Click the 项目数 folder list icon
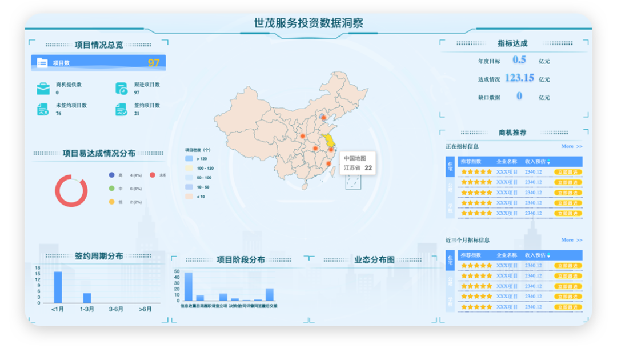617x364 pixels. tap(42, 63)
